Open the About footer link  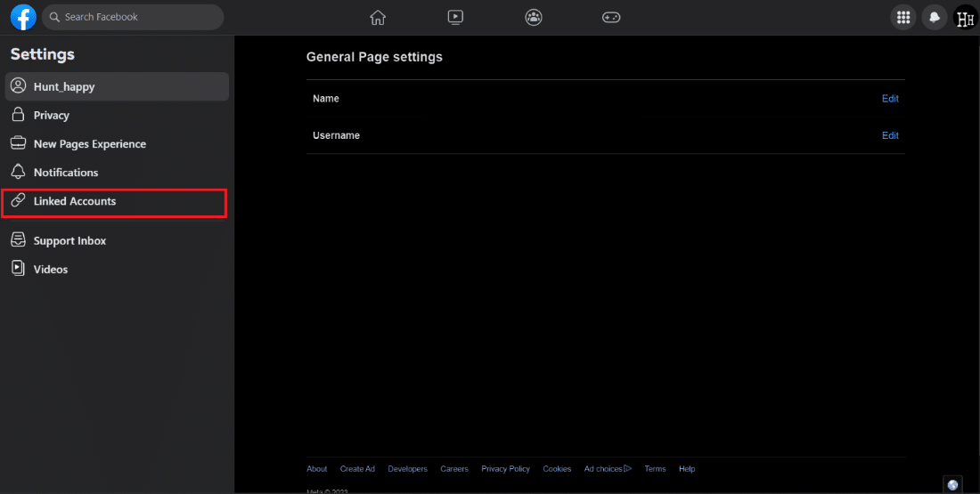tap(317, 469)
